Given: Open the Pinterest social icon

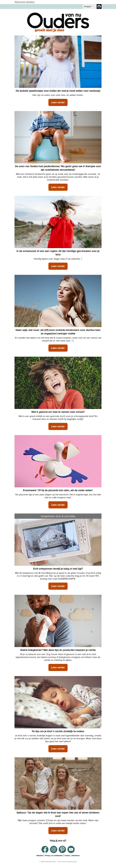Looking at the screenshot, I should click(x=62, y=849).
